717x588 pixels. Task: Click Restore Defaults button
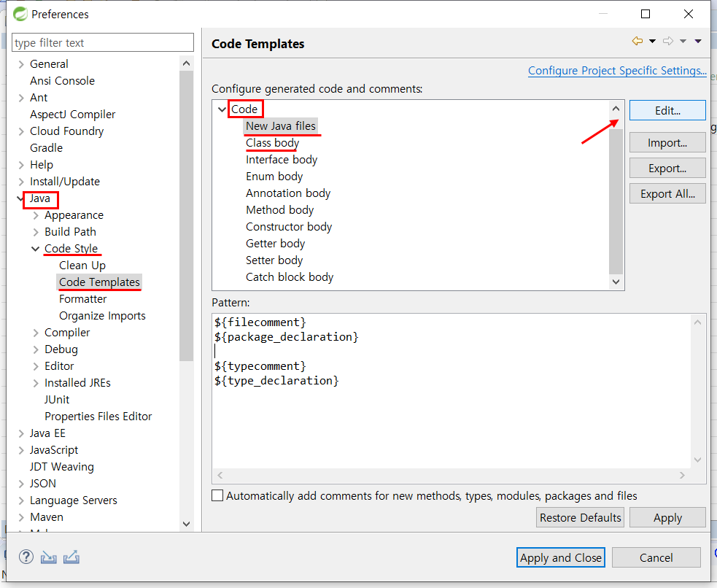pyautogui.click(x=580, y=517)
